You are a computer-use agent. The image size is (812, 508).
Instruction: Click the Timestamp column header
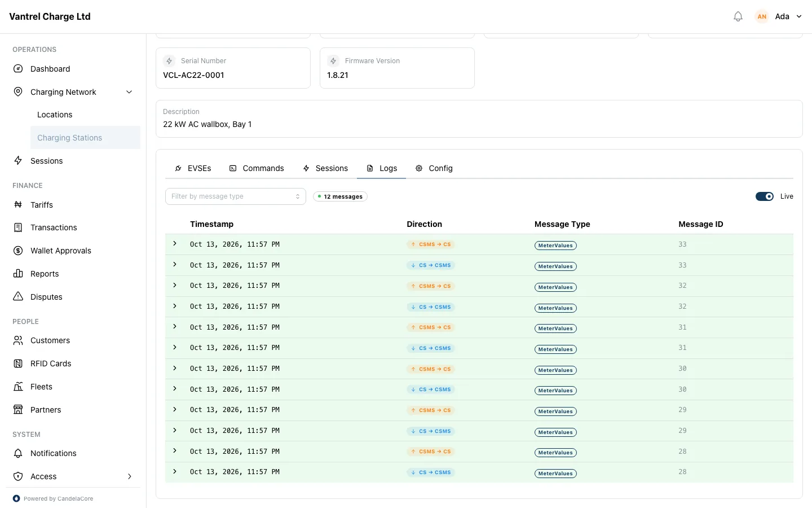point(211,224)
